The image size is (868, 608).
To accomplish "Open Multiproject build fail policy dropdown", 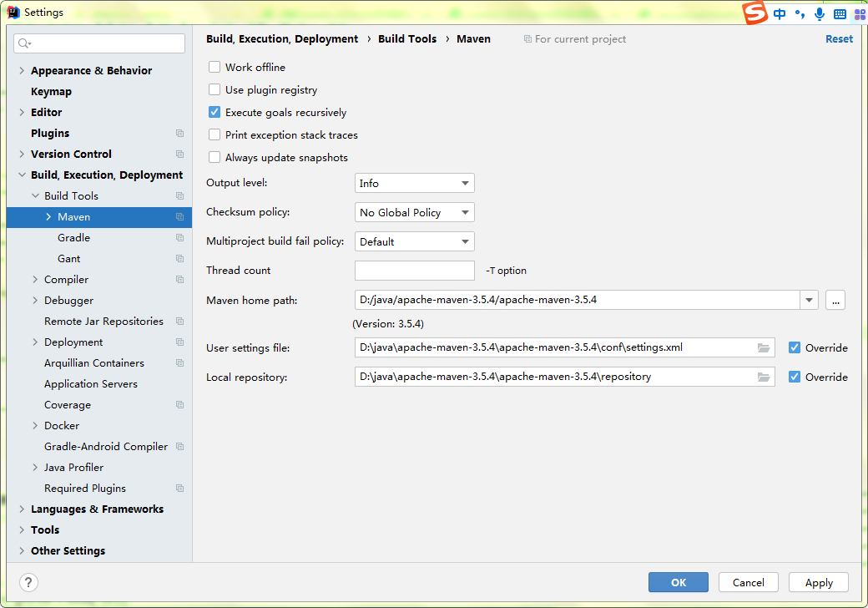I will coord(415,241).
